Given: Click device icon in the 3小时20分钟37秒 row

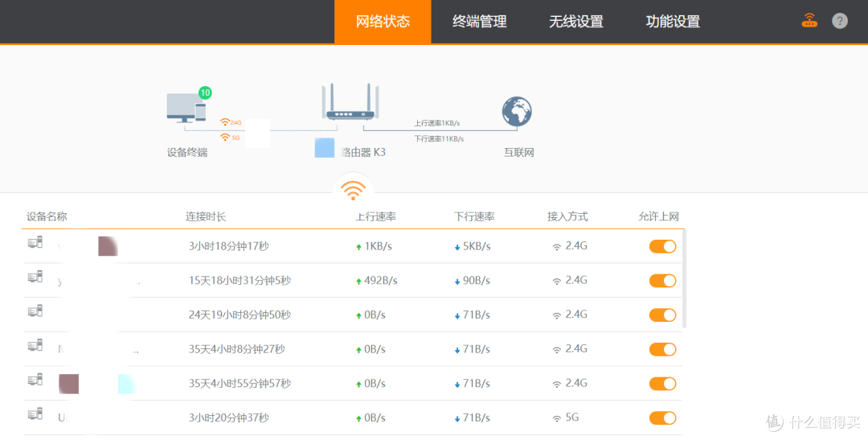Looking at the screenshot, I should (35, 413).
